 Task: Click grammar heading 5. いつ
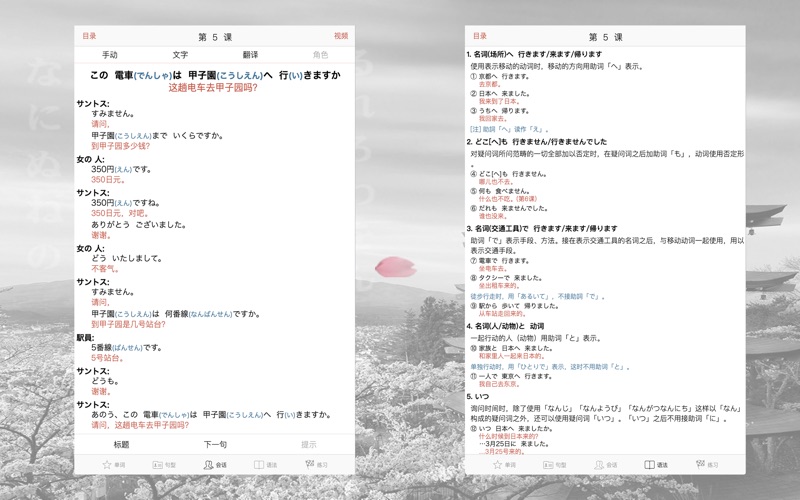click(478, 396)
